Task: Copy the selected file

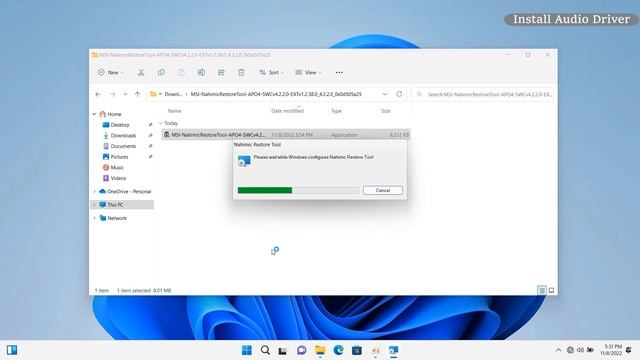Action: 161,72
